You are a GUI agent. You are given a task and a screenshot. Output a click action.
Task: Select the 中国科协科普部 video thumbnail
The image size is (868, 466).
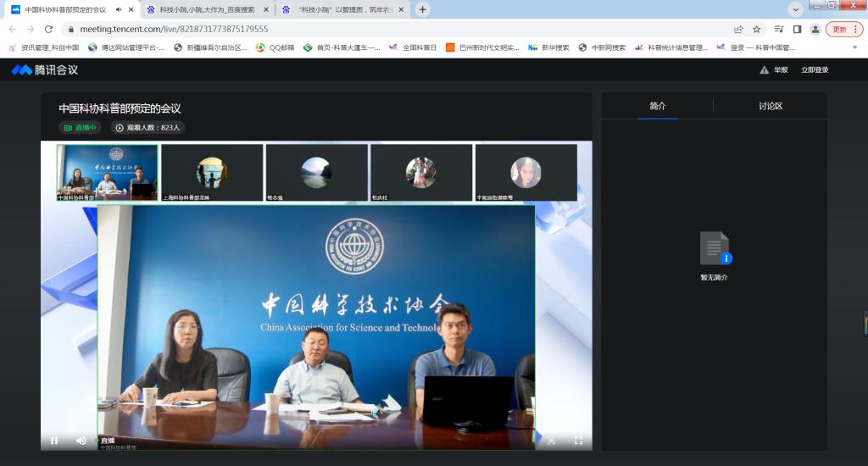[x=107, y=173]
